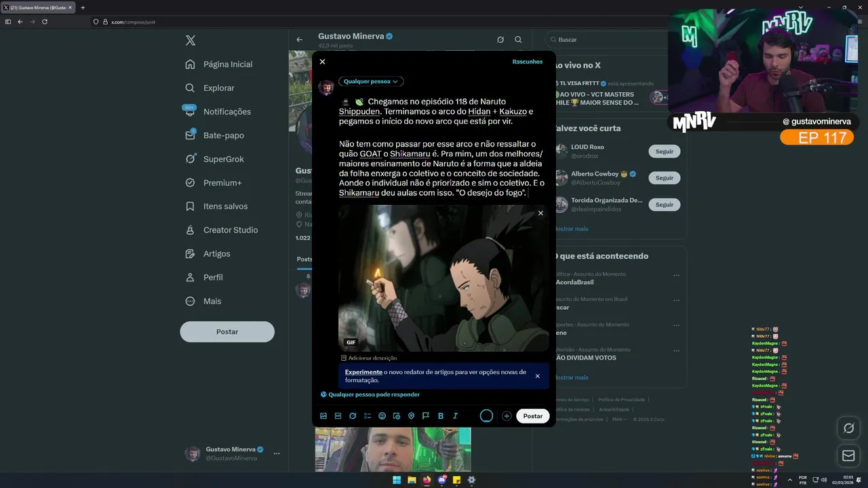868x488 pixels.
Task: Open the Experimente article editor link
Action: [363, 372]
